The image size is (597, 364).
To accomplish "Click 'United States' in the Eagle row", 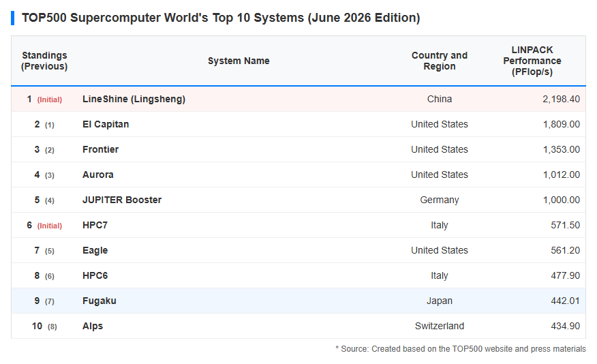I will tap(440, 250).
